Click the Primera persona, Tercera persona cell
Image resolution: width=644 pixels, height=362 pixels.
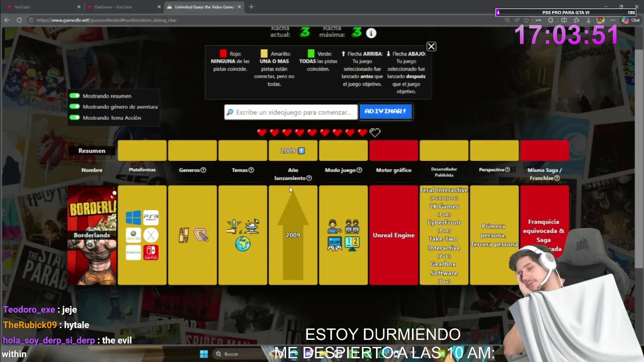click(x=494, y=235)
